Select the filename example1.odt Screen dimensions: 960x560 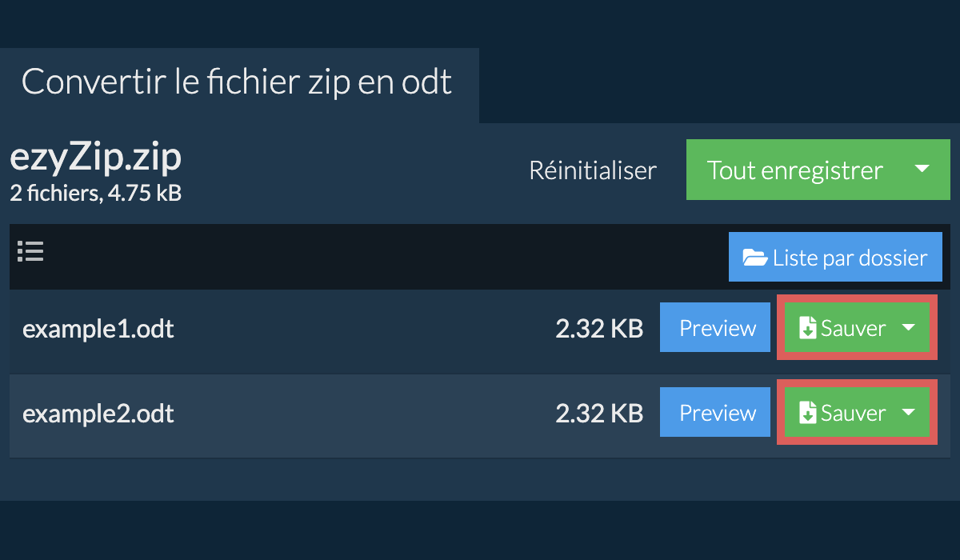tap(98, 328)
